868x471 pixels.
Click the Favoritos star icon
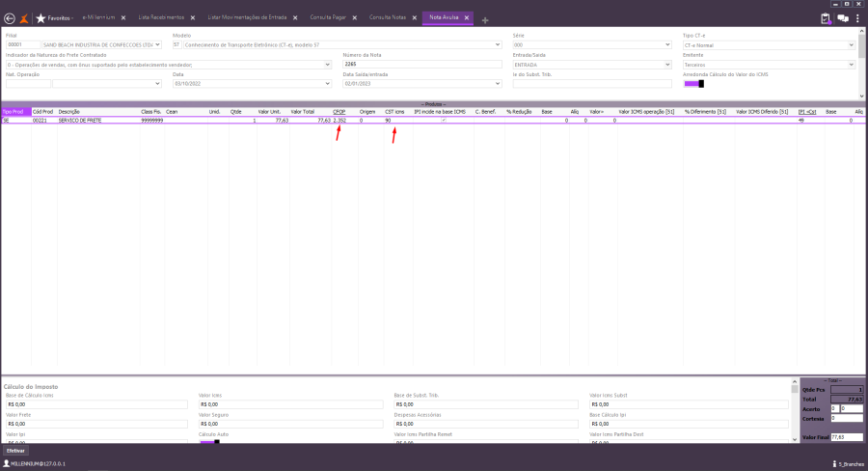(41, 18)
